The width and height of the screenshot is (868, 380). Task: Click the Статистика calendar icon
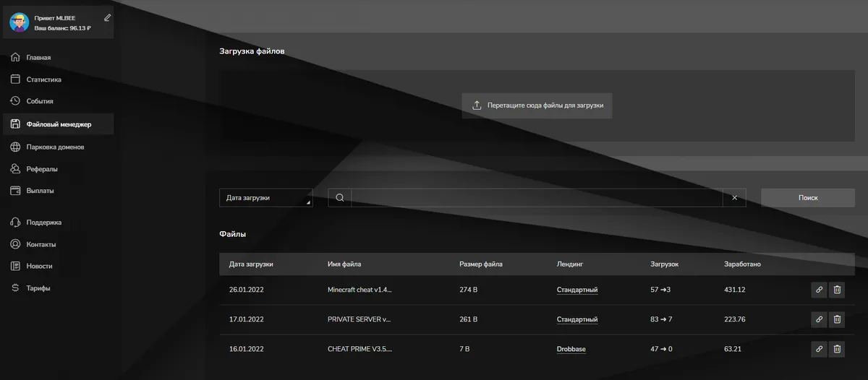pos(14,79)
